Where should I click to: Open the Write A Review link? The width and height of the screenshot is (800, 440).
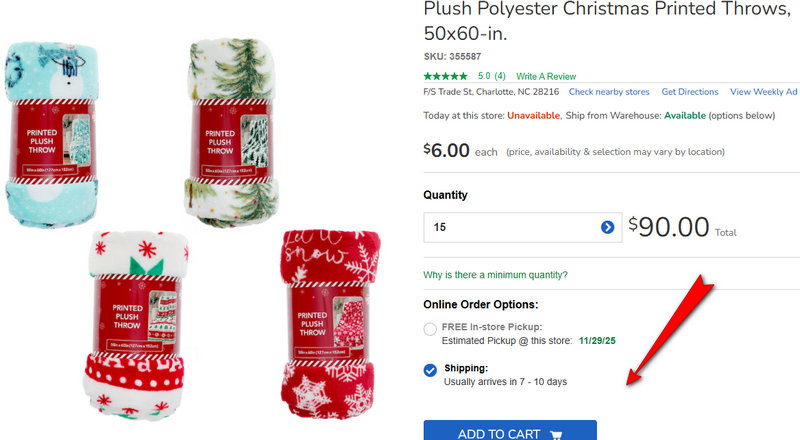(546, 76)
